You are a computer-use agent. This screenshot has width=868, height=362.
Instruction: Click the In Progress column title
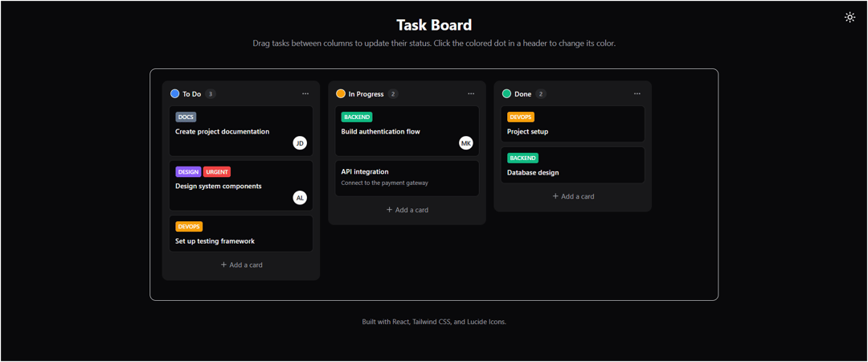click(x=366, y=94)
